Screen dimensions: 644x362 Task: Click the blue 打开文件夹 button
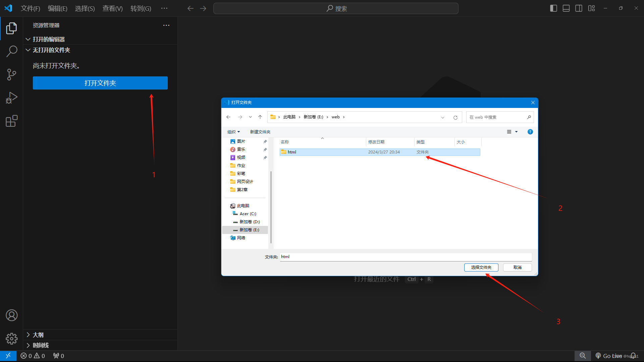click(x=100, y=83)
